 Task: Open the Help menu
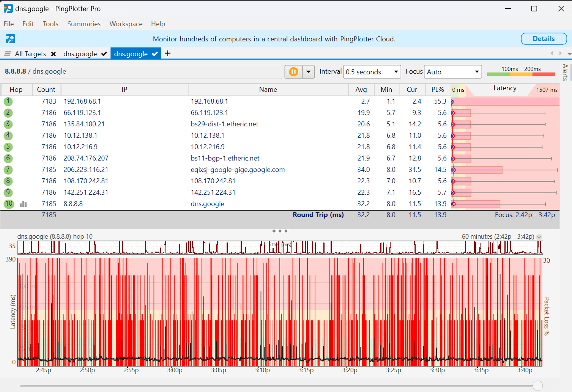(x=158, y=24)
